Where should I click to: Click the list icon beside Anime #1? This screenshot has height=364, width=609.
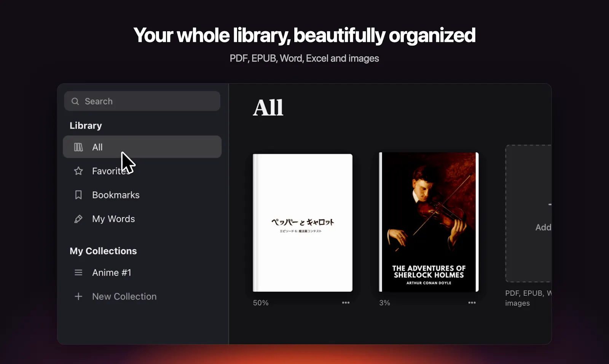click(78, 273)
